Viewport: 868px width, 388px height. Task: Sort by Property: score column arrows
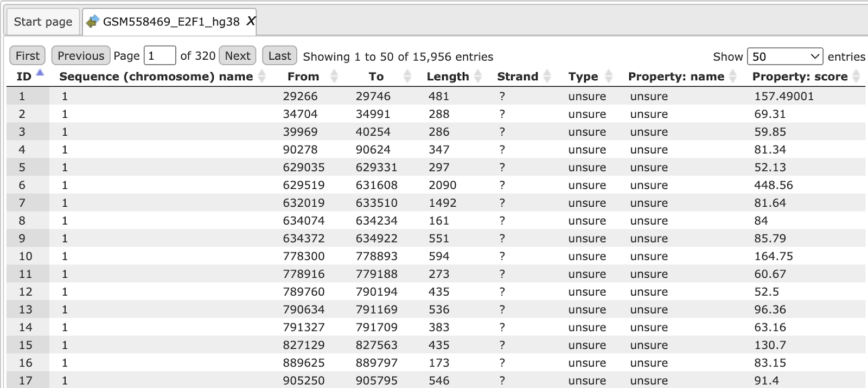click(x=856, y=77)
